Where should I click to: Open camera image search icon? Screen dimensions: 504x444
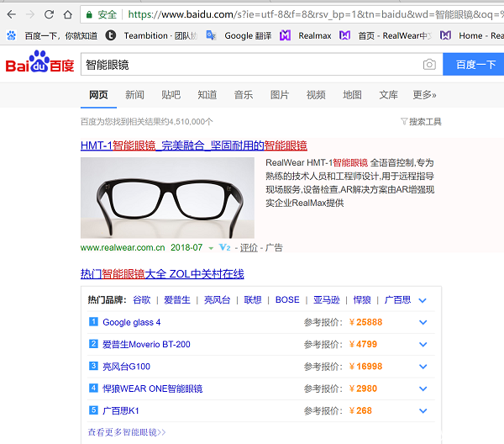(429, 65)
